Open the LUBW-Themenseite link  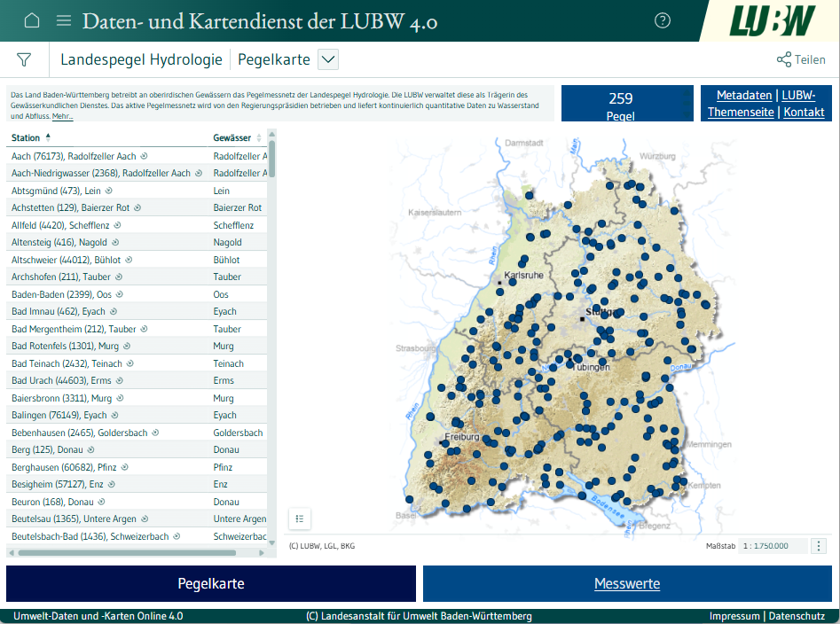pyautogui.click(x=761, y=104)
